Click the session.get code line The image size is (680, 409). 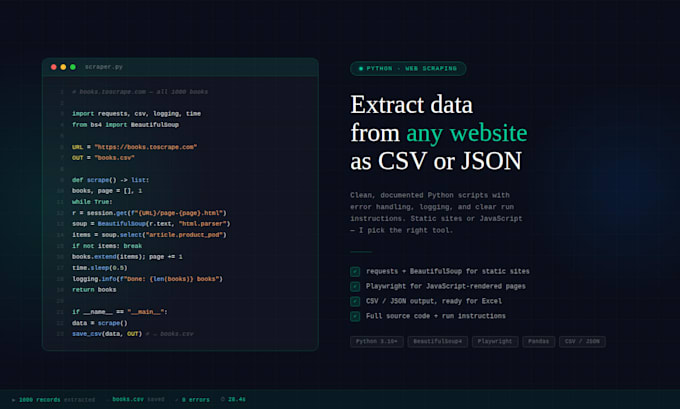149,213
